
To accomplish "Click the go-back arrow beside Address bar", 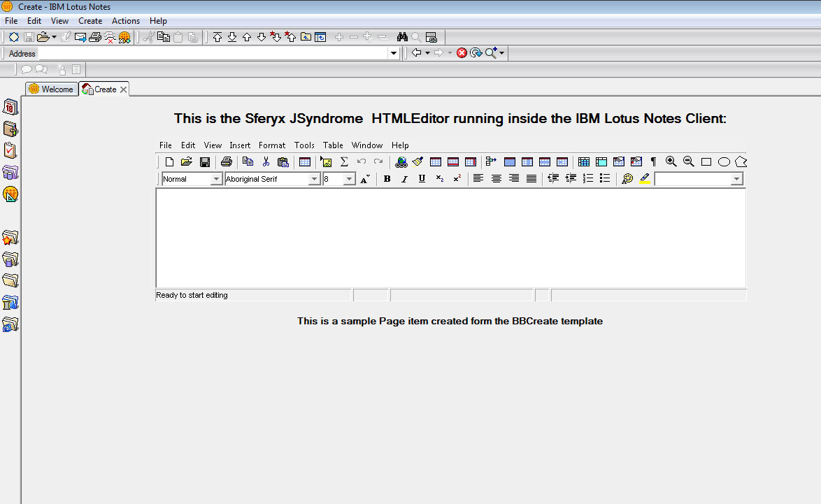I will coord(416,52).
